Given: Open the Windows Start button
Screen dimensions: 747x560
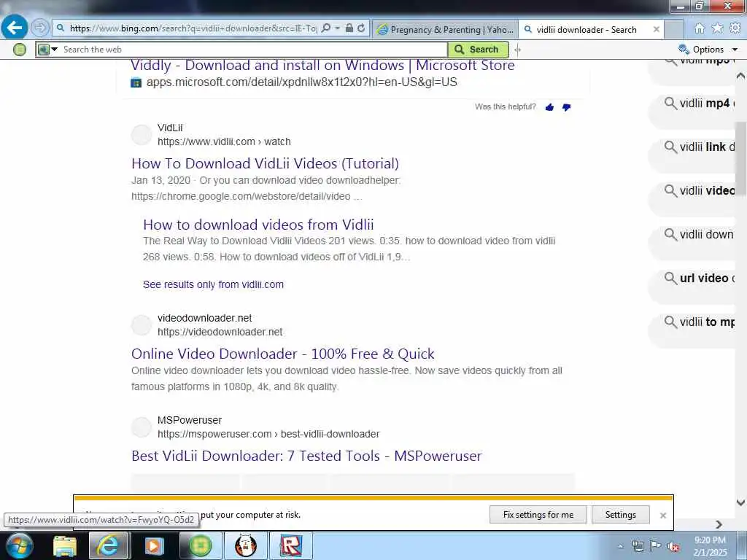Looking at the screenshot, I should pos(19,545).
